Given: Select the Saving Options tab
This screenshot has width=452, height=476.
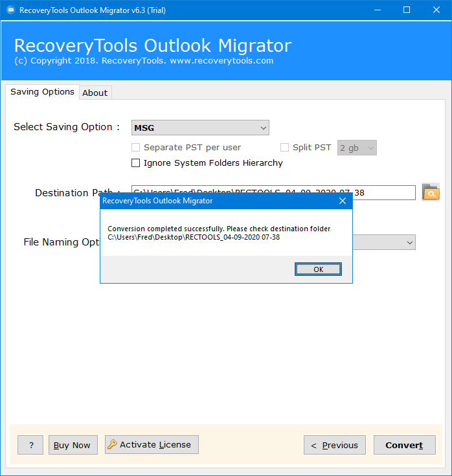Looking at the screenshot, I should pos(43,92).
